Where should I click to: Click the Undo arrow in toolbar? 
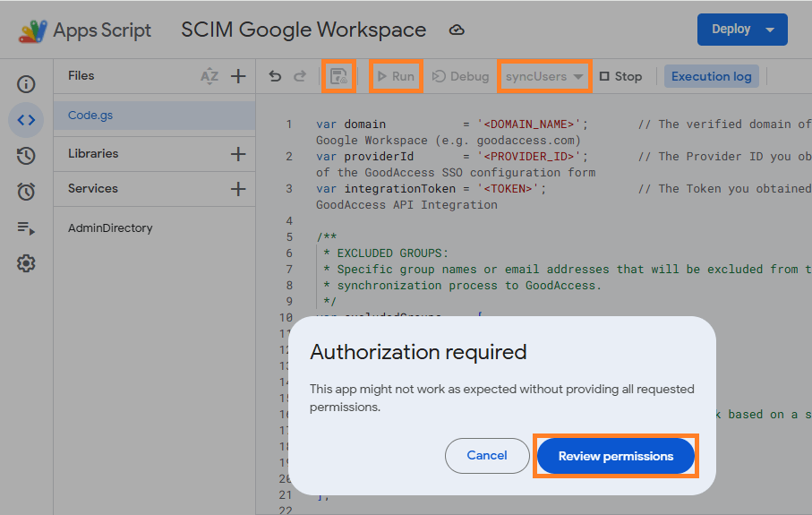point(275,76)
